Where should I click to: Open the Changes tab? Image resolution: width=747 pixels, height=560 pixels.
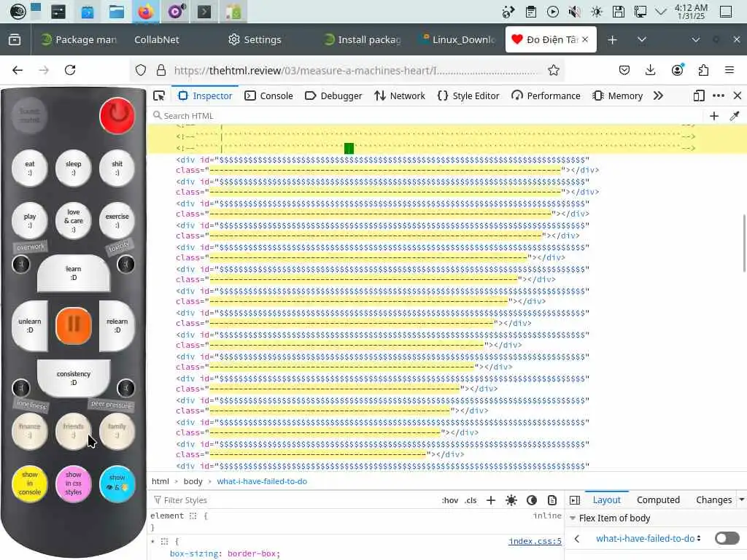pyautogui.click(x=713, y=500)
